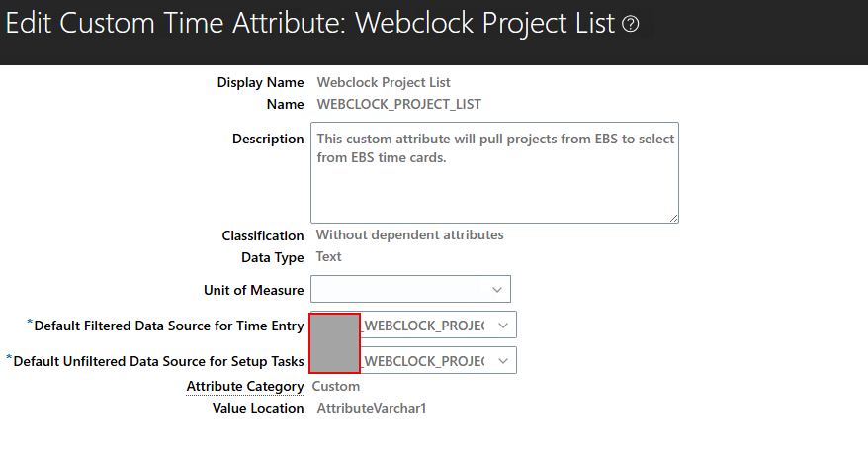Select the Unfiltered Data Source WEBCLOCK_PROJE text
The height and width of the screenshot is (466, 868).
[424, 361]
